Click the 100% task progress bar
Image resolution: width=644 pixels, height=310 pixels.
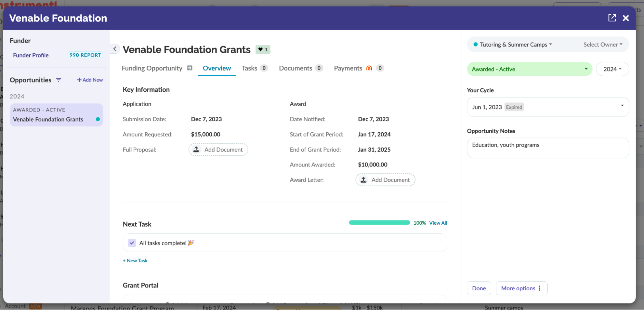click(379, 222)
